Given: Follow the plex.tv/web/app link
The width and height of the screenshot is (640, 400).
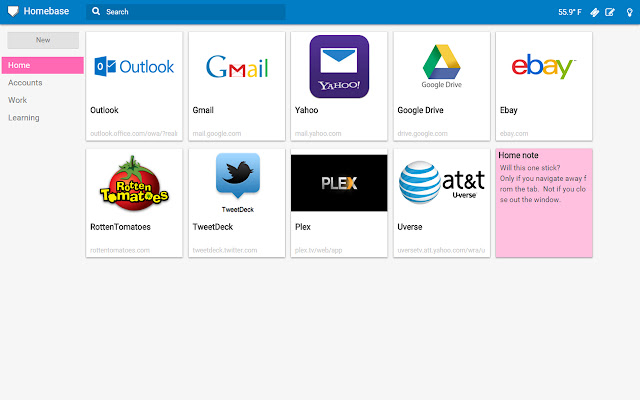Looking at the screenshot, I should 318,250.
